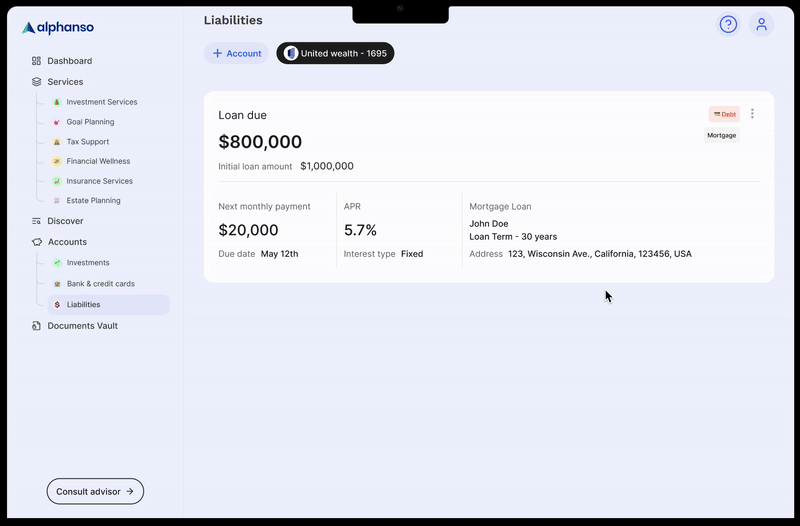Click the Estate Planning icon

[x=57, y=201]
